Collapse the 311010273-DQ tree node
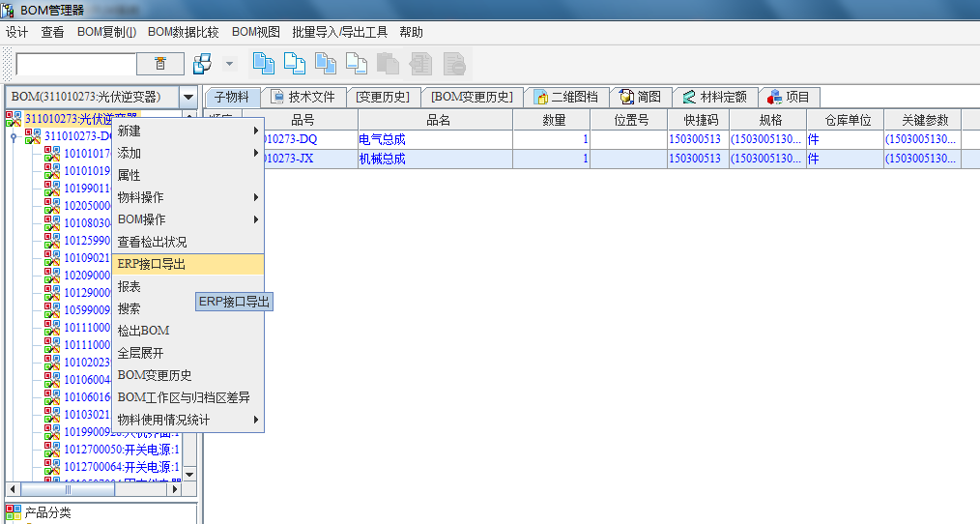Image resolution: width=980 pixels, height=524 pixels. [x=14, y=137]
